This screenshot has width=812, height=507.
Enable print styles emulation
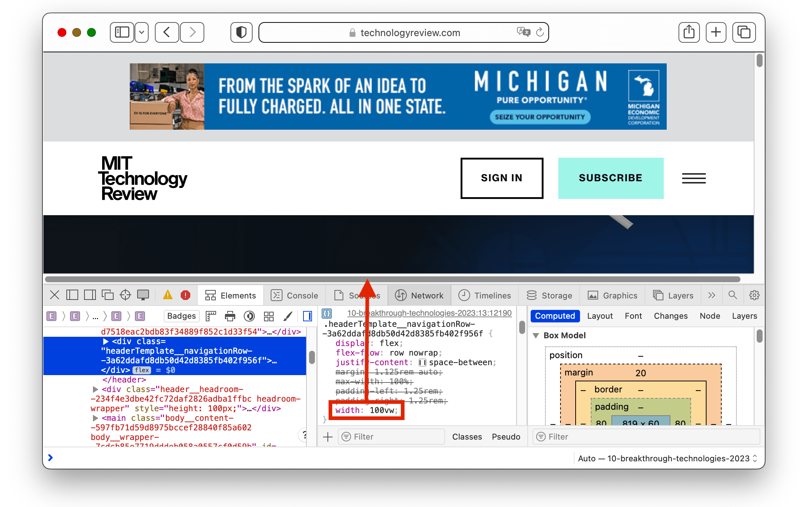[x=230, y=316]
